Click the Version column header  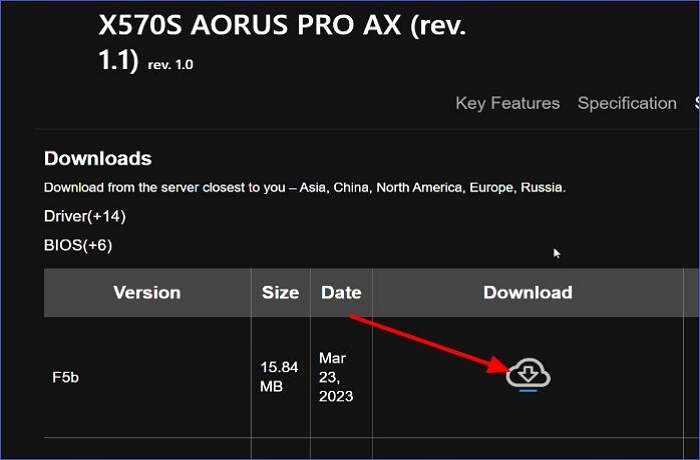pos(147,293)
